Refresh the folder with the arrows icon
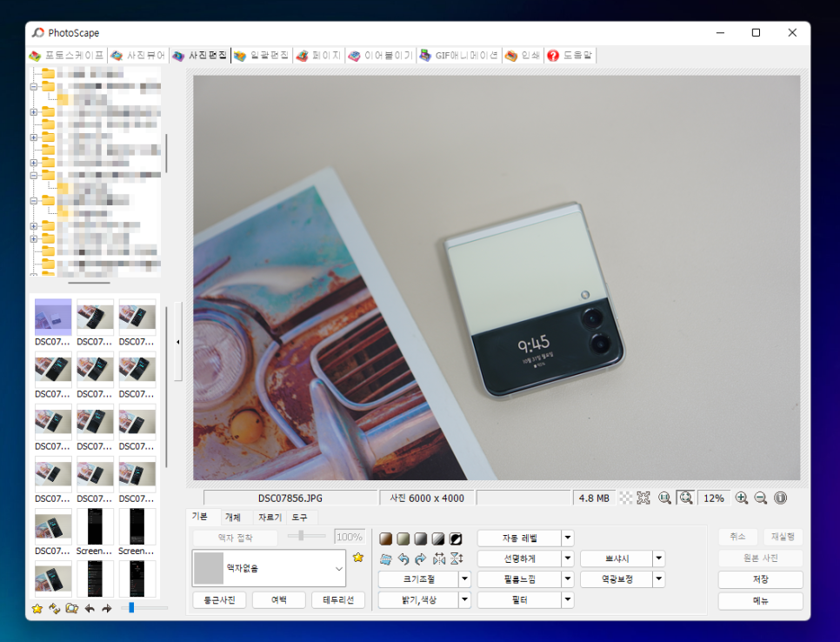 [54, 608]
